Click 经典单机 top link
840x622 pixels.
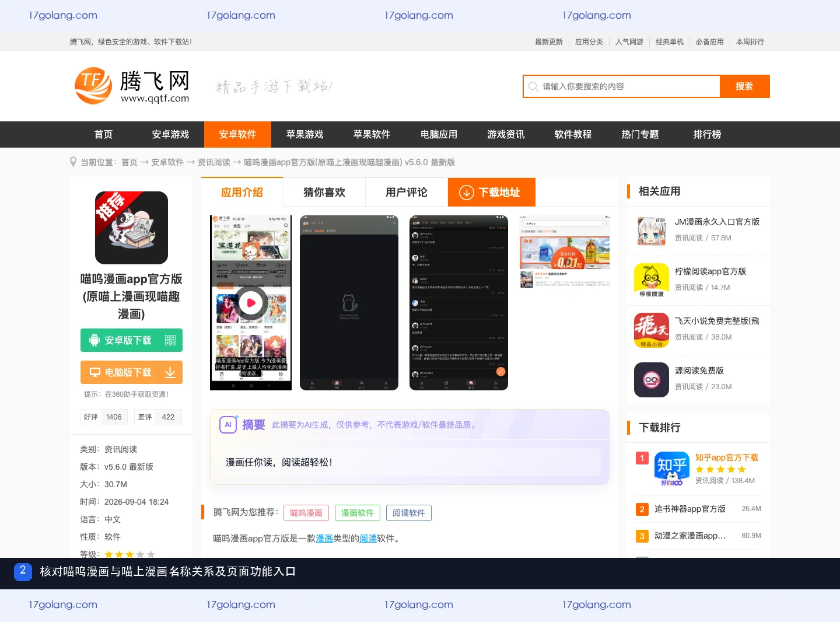tap(670, 42)
